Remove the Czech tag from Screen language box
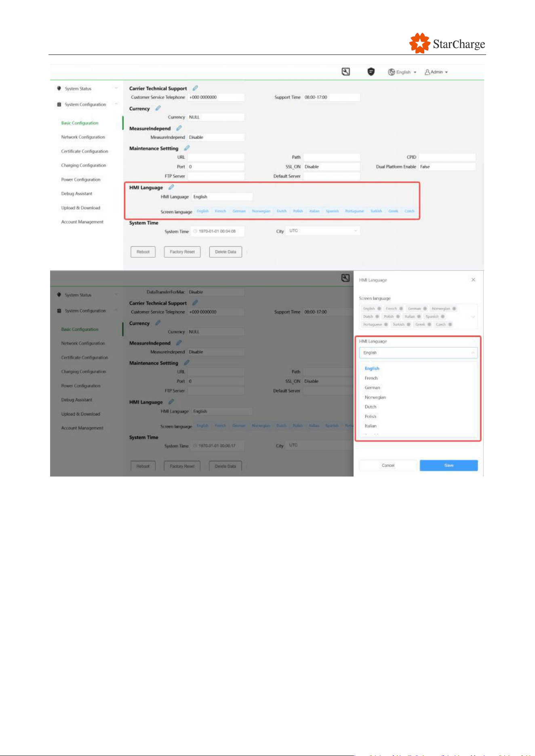The image size is (535, 756). click(x=450, y=324)
